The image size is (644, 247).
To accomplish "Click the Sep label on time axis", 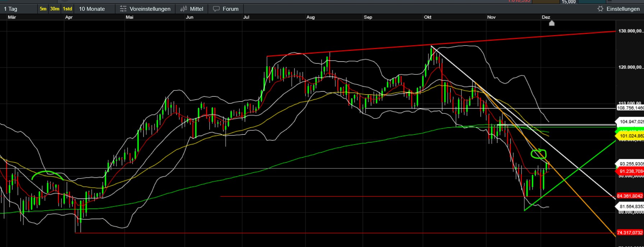I will point(368,17).
